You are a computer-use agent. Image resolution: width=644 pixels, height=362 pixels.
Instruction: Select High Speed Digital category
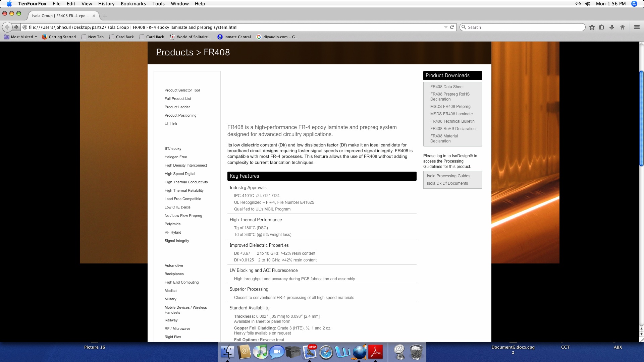click(180, 174)
